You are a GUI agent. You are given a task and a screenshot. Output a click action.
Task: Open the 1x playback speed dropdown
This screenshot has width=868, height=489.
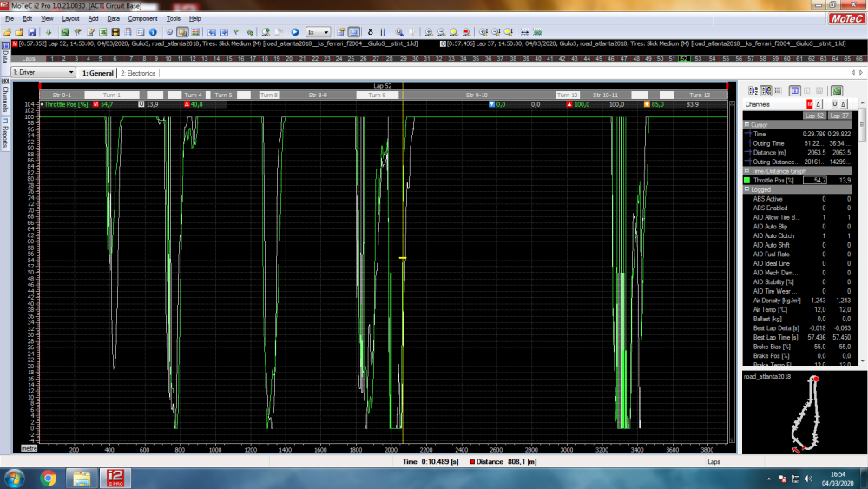click(x=318, y=32)
